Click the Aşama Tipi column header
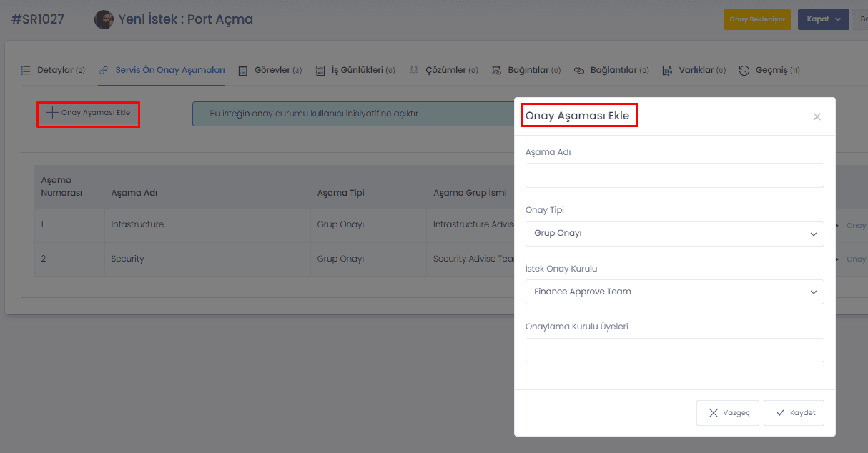The width and height of the screenshot is (868, 453). coord(340,193)
